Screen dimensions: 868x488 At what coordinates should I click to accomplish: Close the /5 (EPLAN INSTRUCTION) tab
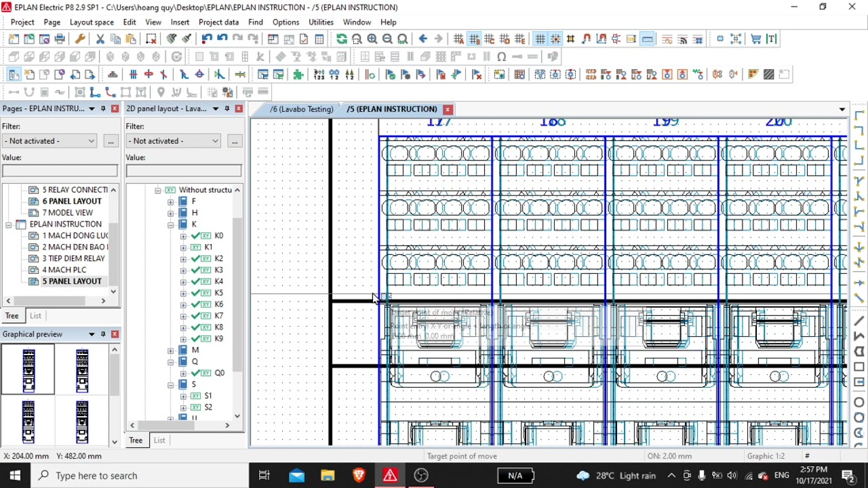point(448,109)
